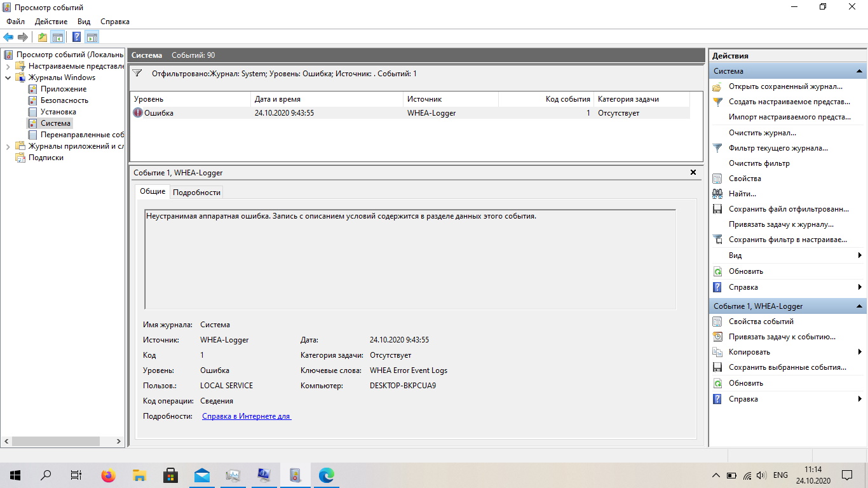Select the 'Подписки' tree item
Screen dimensions: 868x488
click(46, 158)
